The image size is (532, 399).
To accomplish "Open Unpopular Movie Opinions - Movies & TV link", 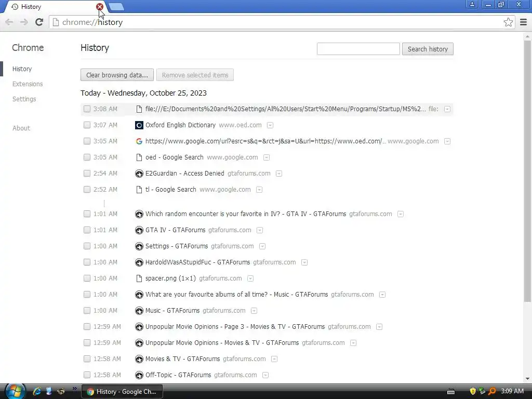I will (222, 343).
